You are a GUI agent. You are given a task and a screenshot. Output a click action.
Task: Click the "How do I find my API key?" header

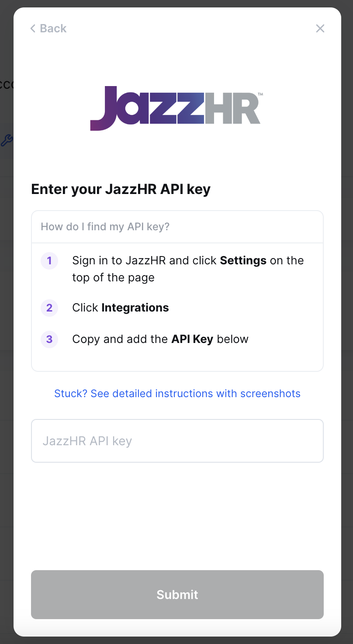105,227
